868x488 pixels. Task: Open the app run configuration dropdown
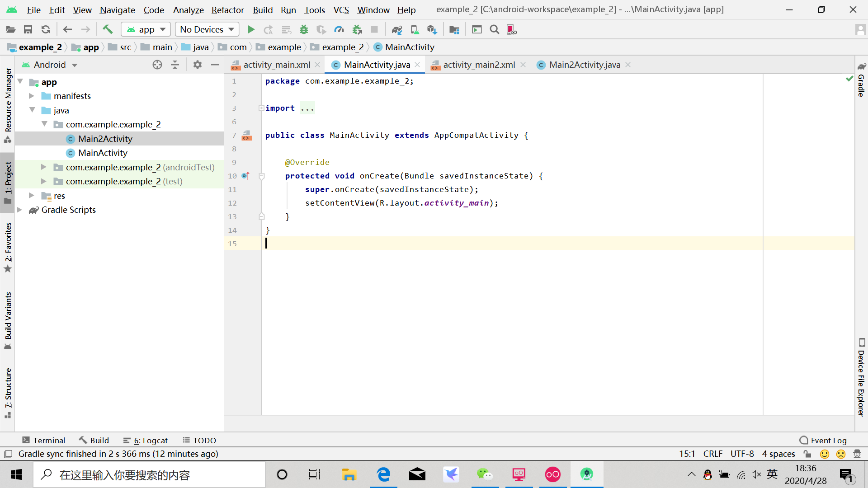[x=146, y=29]
